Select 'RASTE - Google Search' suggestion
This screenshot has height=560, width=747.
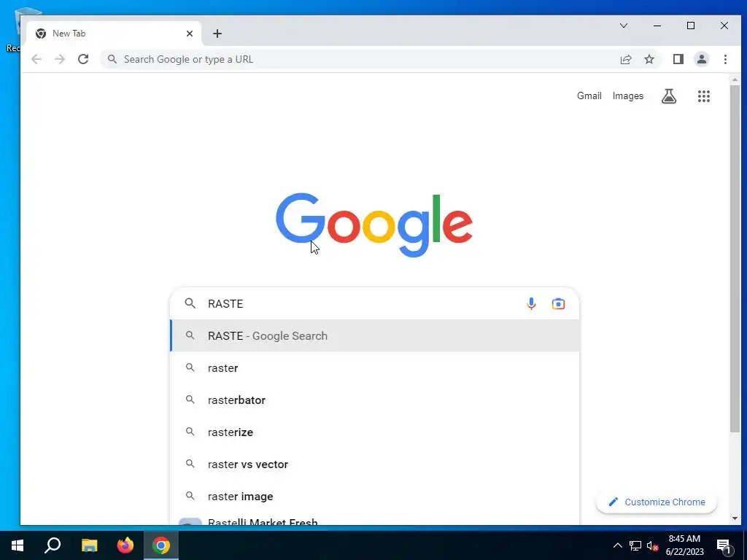(x=375, y=335)
